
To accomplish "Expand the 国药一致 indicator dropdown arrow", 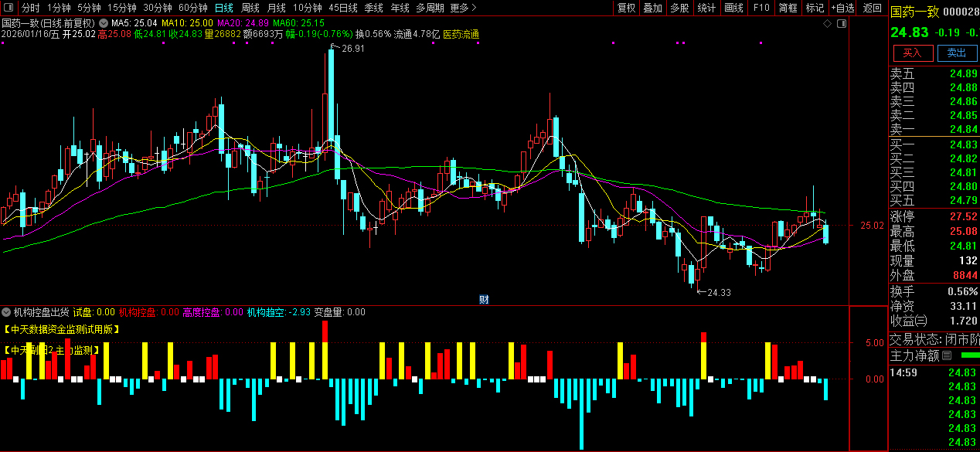I will [x=104, y=23].
